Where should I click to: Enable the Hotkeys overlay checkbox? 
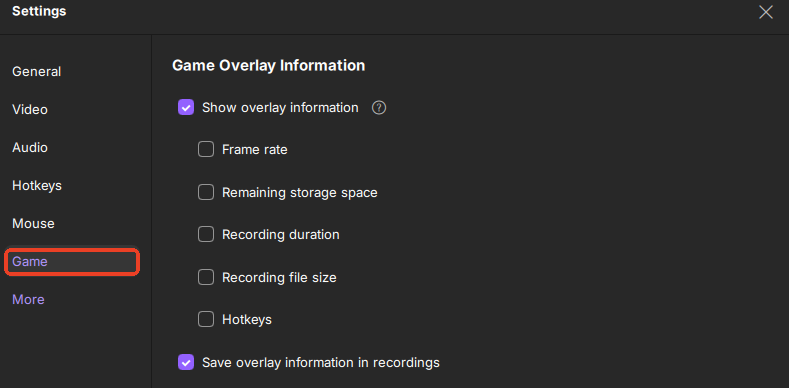click(x=206, y=320)
